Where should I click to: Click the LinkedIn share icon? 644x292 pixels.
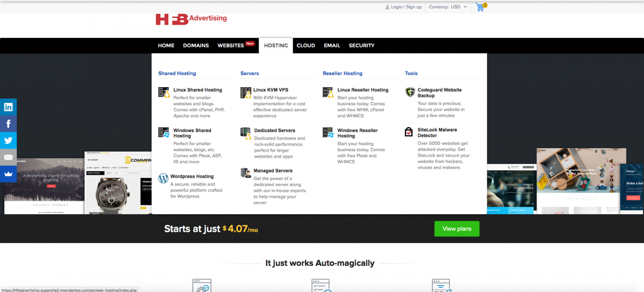[8, 107]
